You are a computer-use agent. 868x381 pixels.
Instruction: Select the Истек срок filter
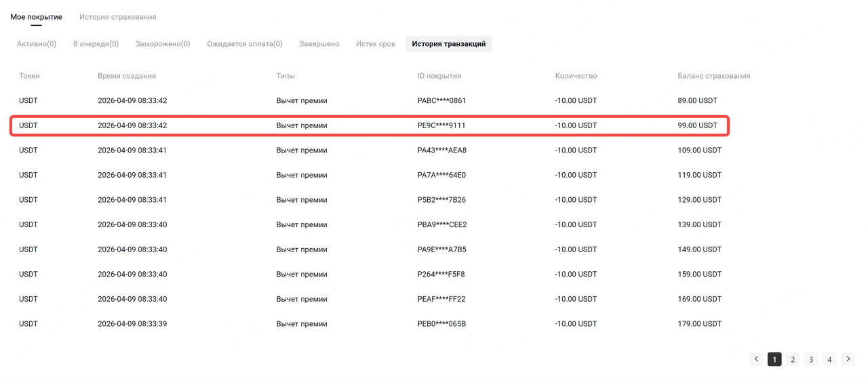coord(376,44)
